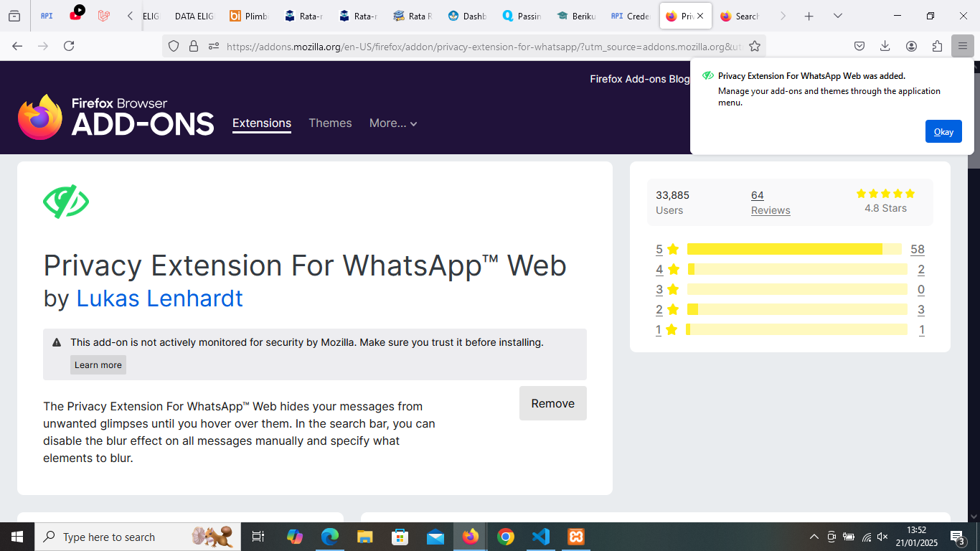Click the 3 two-star reviews count
Viewport: 980px width, 551px height.
click(921, 310)
